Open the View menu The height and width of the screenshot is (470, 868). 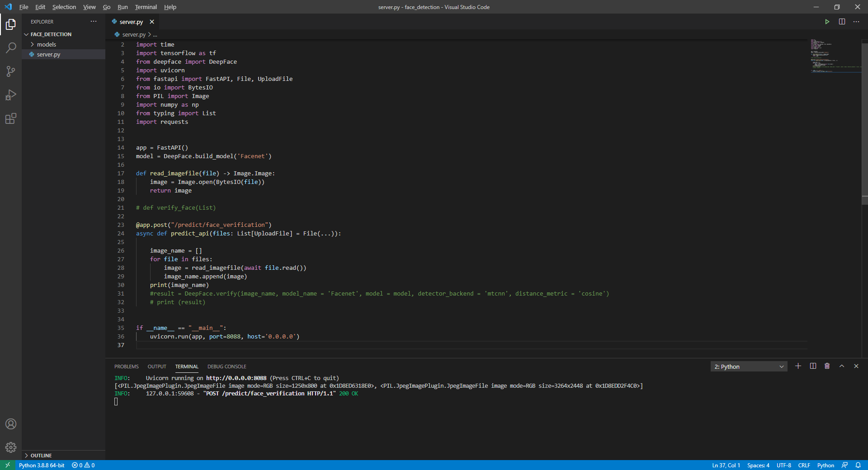coord(89,7)
